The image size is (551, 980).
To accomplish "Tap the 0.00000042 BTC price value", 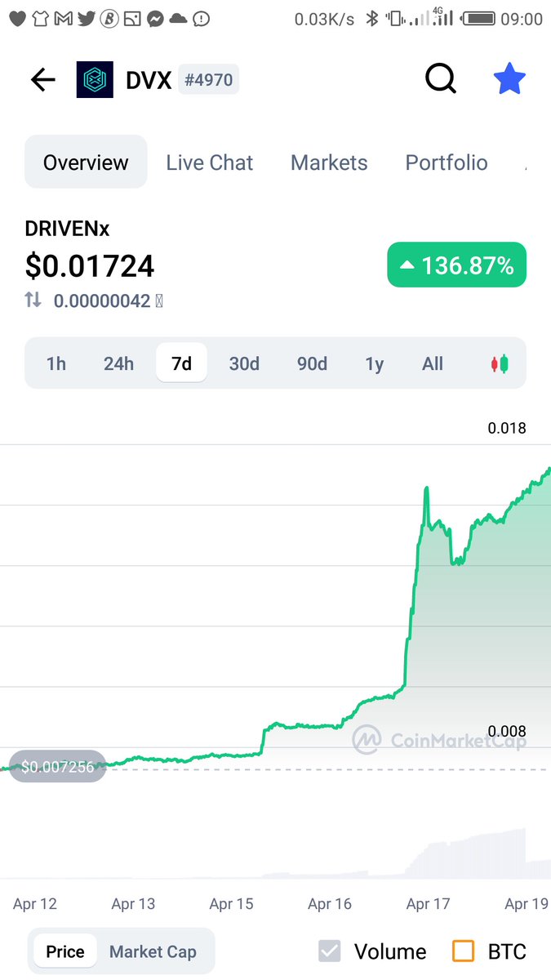I will [x=102, y=301].
